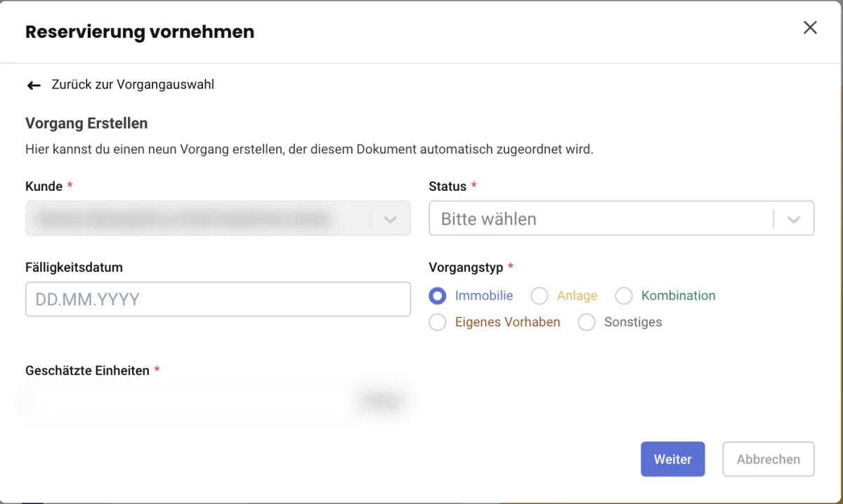Cancel with the Abbrechen button

[x=769, y=459]
